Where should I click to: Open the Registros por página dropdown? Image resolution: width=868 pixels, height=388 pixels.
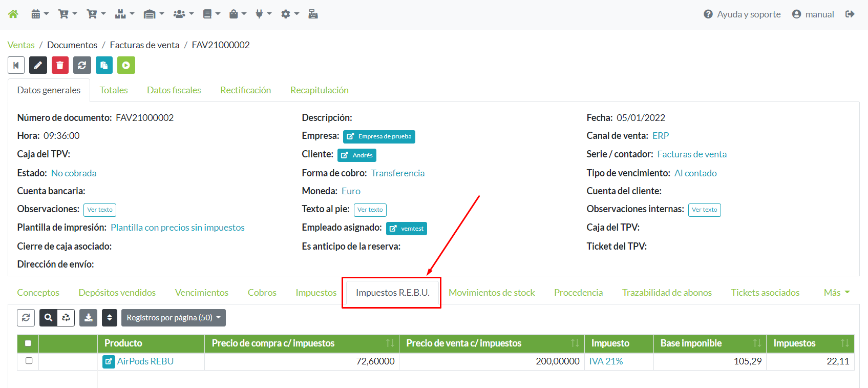173,318
